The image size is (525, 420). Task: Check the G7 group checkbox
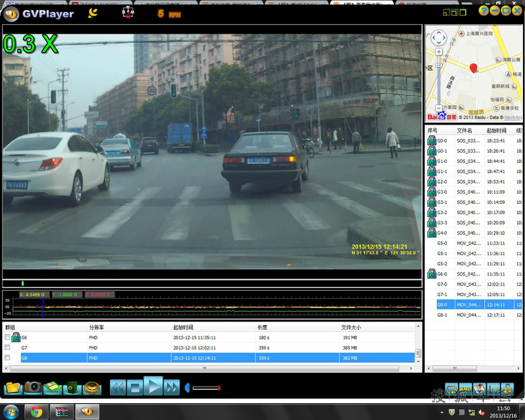7,347
